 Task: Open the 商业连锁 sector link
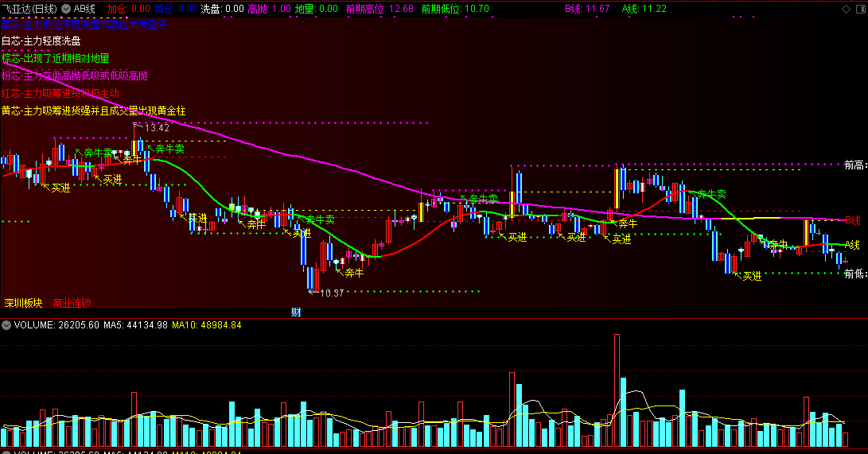pos(72,303)
